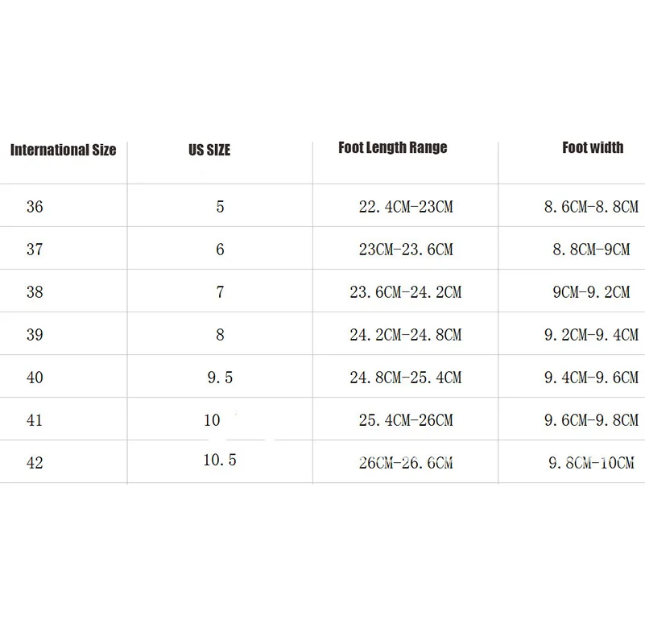
Task: Click US size 9.5 cell
Action: coord(220,378)
